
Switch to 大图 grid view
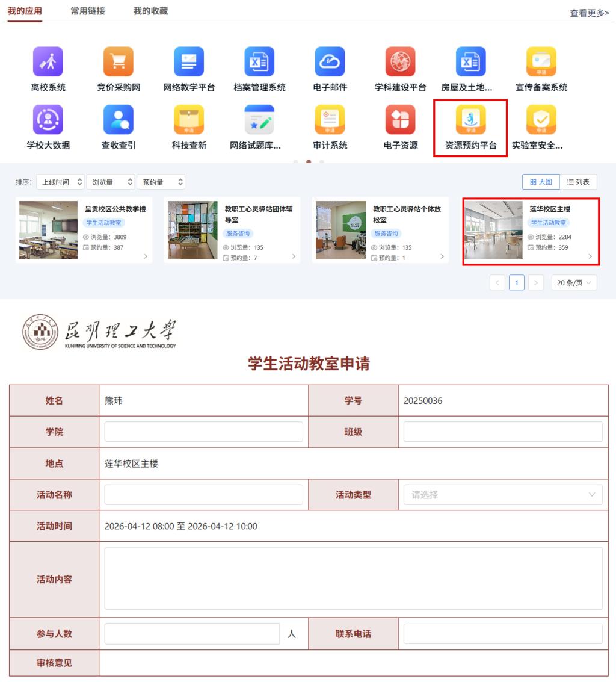[541, 182]
